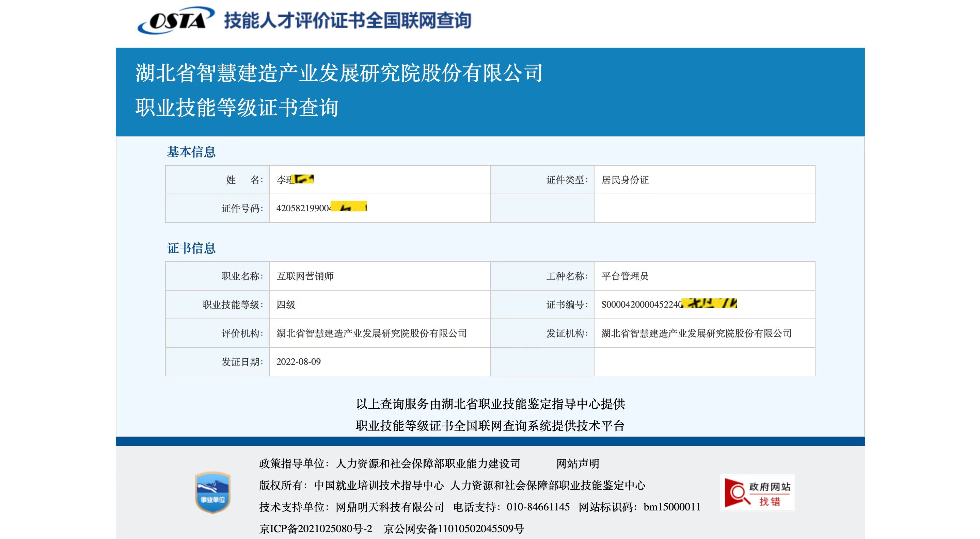This screenshot has width=980, height=539.
Task: Click the banner company name 湖北省智慧建造产业发展研究院股份有限公司
Action: click(x=339, y=72)
